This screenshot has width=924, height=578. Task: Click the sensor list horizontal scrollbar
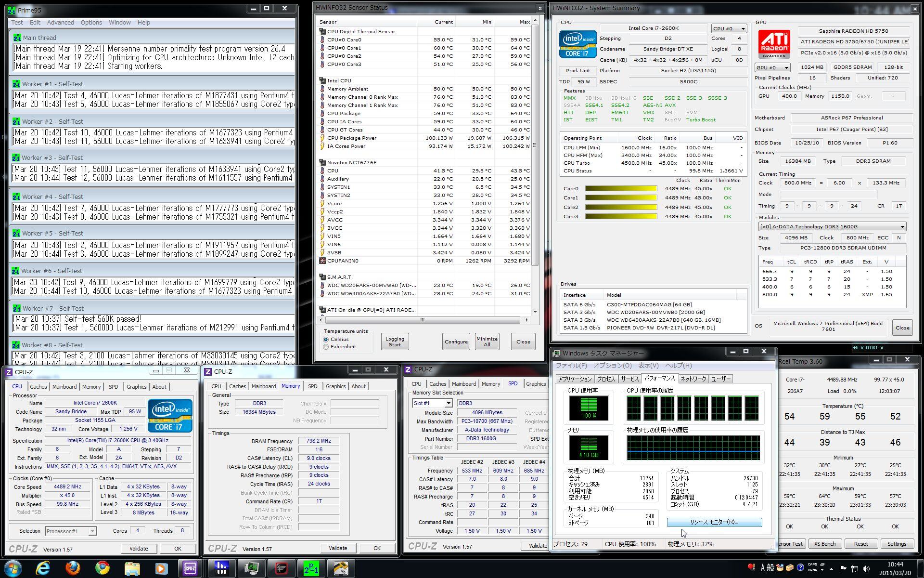[422, 320]
